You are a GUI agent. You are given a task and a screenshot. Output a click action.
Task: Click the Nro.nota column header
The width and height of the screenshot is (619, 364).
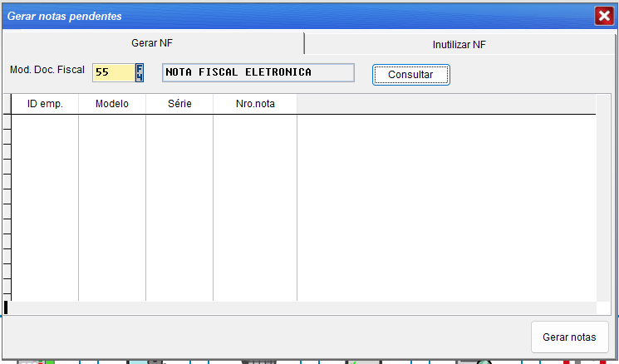(255, 104)
